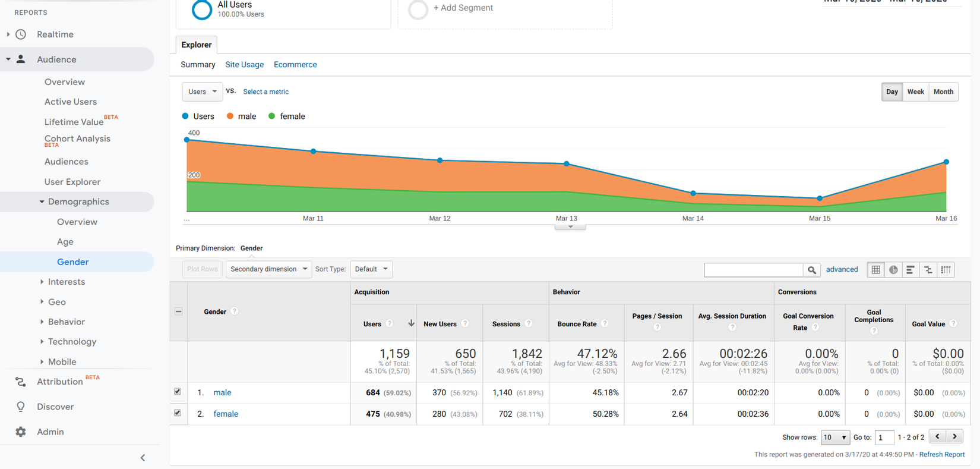Switch to pie chart percentage view
The image size is (980, 469).
[893, 270]
